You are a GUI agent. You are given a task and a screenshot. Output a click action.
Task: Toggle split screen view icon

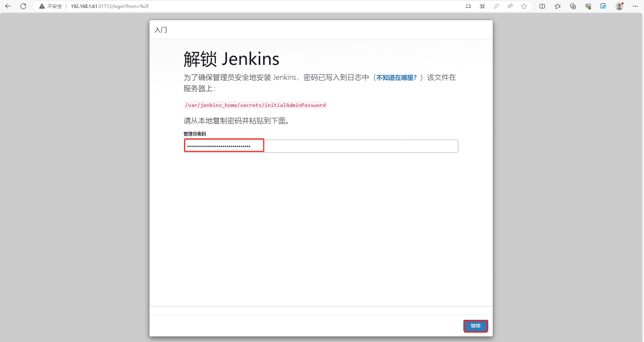(x=542, y=6)
